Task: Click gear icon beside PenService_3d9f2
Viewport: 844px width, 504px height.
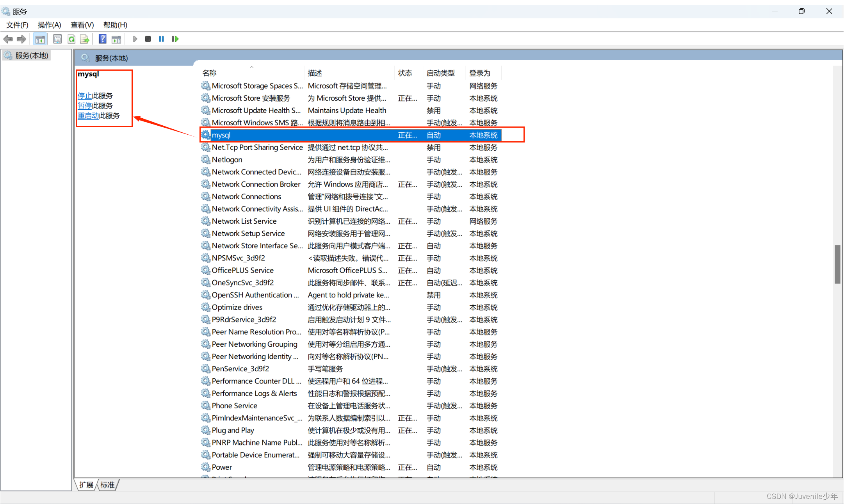Action: (206, 369)
